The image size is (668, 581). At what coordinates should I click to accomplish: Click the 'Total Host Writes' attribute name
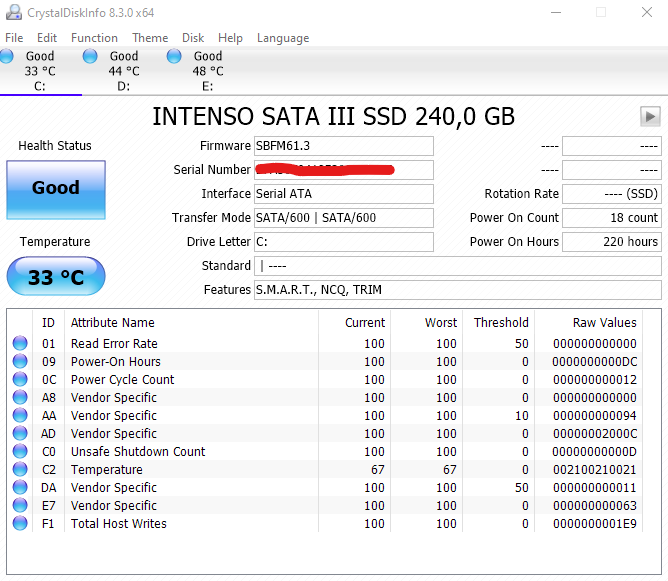tap(119, 523)
